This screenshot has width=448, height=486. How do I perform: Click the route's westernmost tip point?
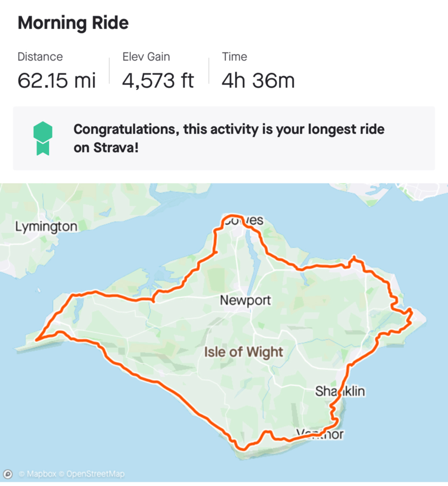pos(37,340)
